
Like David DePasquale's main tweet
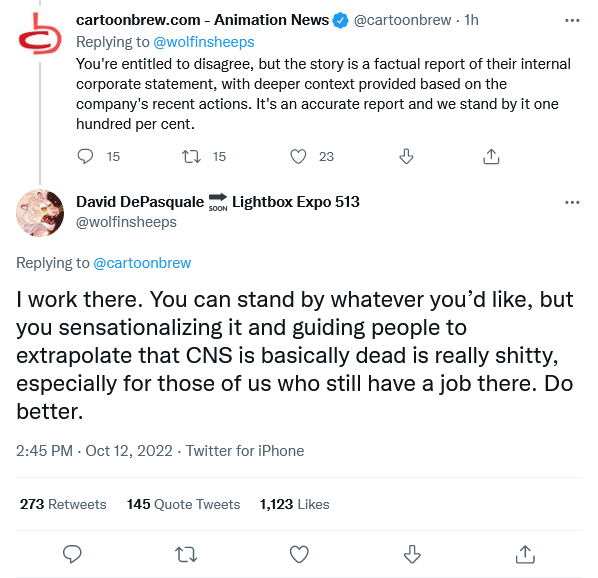point(299,554)
